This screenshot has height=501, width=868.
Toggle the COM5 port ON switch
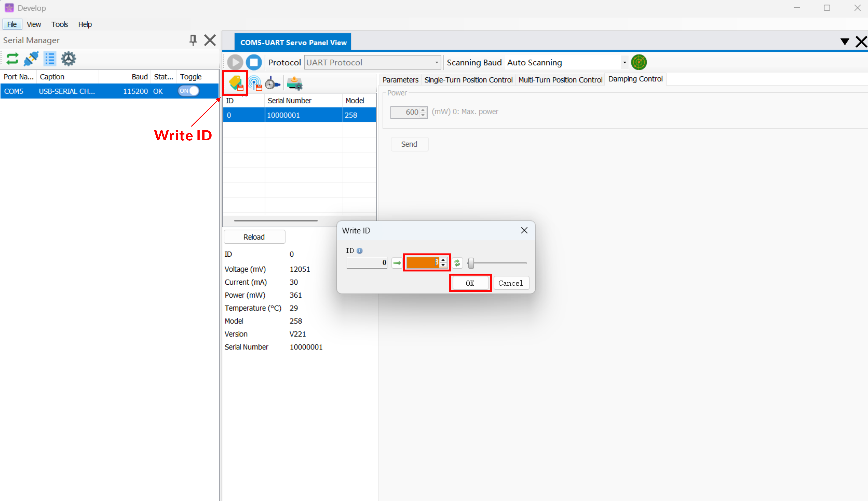pyautogui.click(x=188, y=91)
